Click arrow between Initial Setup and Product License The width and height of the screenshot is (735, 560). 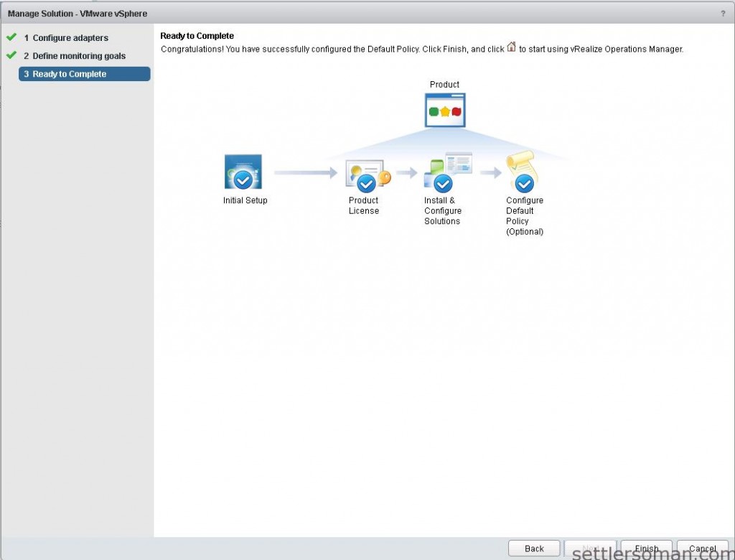pos(305,173)
